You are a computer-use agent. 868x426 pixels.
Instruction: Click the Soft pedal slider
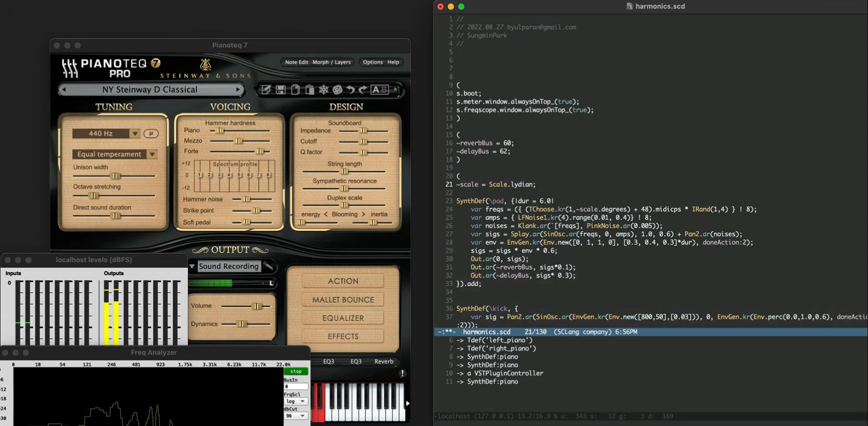[246, 222]
